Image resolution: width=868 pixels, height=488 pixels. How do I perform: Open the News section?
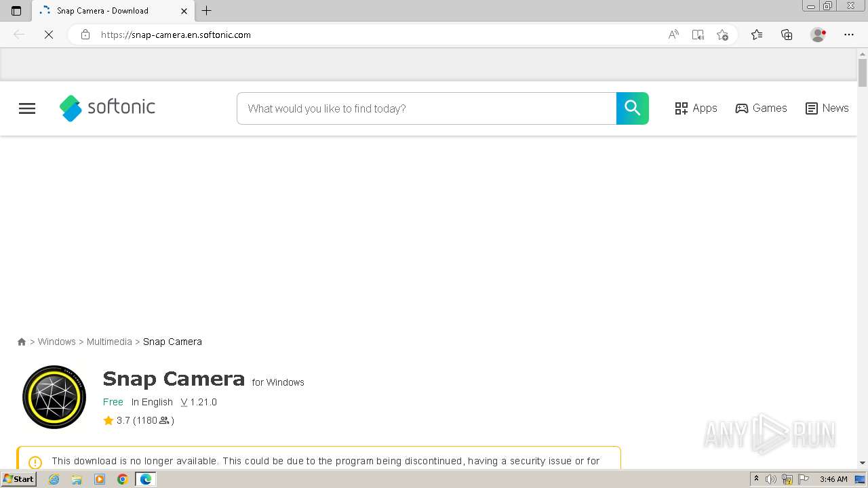[x=827, y=108]
